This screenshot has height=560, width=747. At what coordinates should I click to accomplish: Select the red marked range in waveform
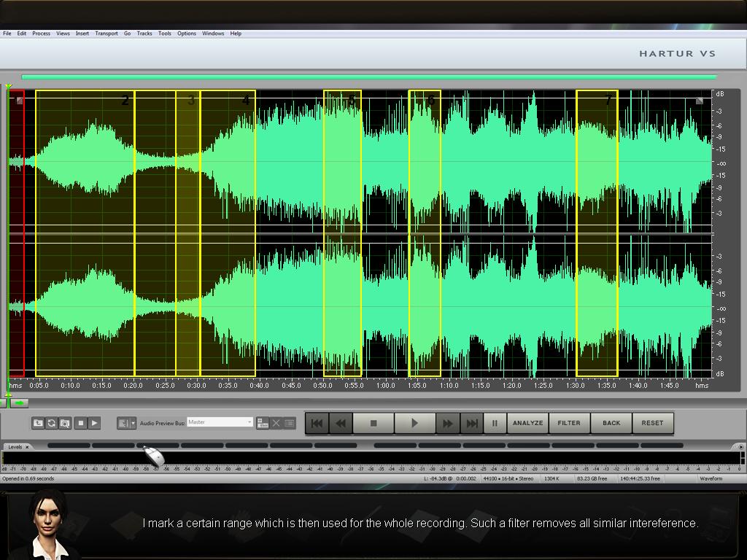point(17,233)
